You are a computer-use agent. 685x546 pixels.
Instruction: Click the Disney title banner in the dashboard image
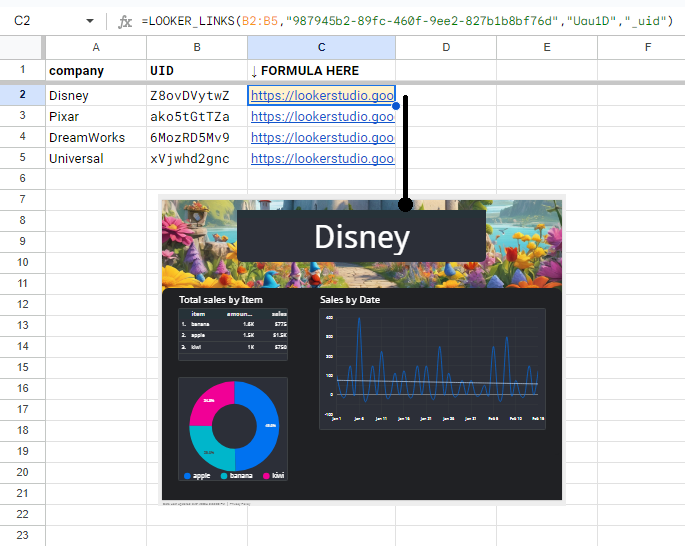point(362,236)
